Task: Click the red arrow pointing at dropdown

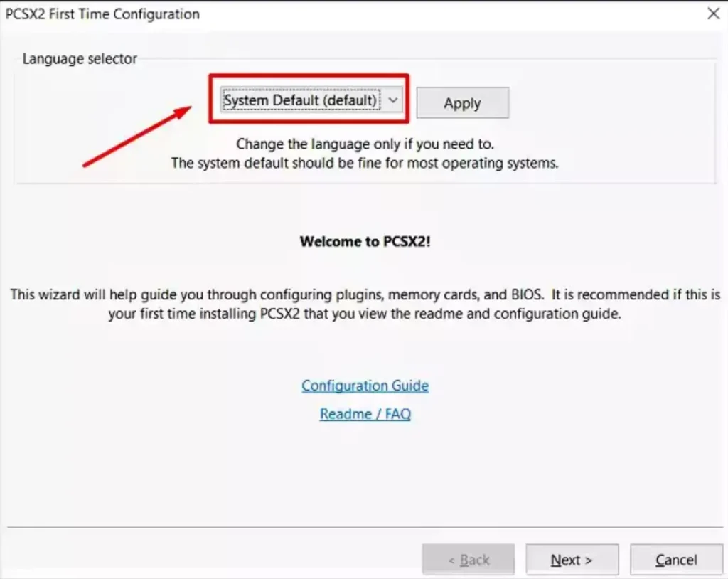Action: pyautogui.click(x=135, y=137)
